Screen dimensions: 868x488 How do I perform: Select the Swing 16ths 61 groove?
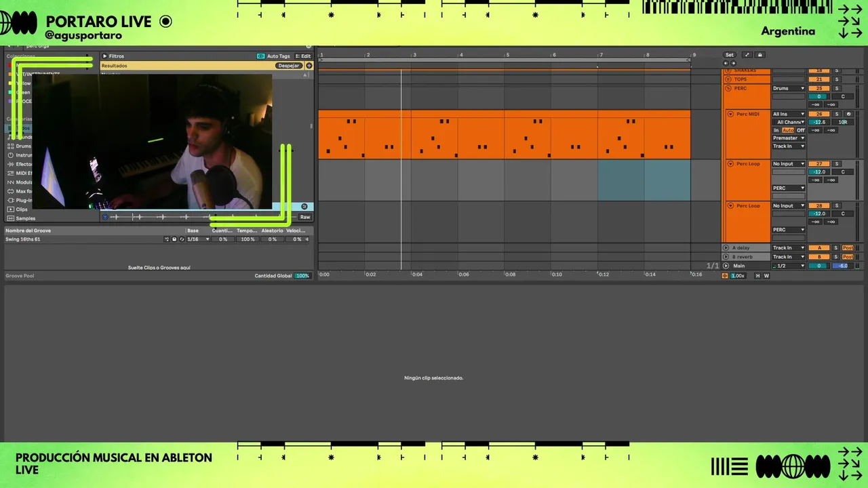(x=23, y=239)
